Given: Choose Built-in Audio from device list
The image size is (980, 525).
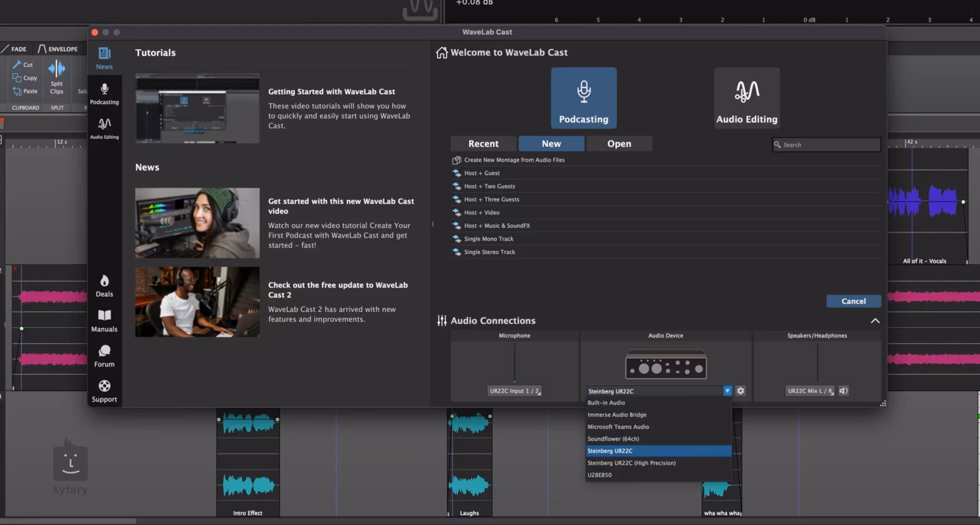Looking at the screenshot, I should click(x=606, y=403).
